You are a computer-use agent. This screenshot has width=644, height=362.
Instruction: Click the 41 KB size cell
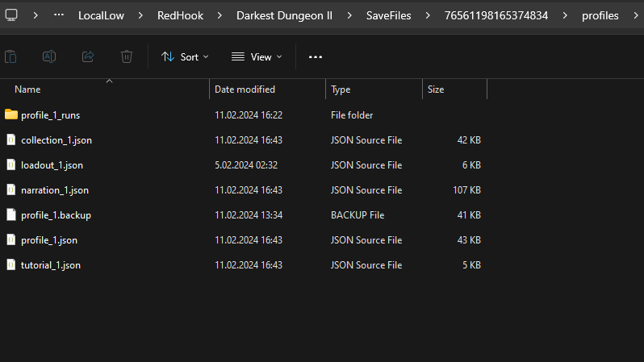[469, 215]
